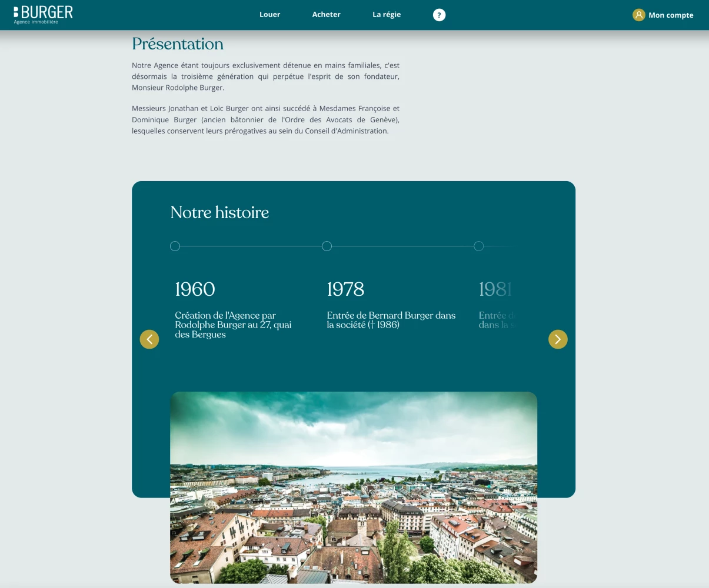Click the Mon compte link
709x588 pixels.
click(671, 15)
